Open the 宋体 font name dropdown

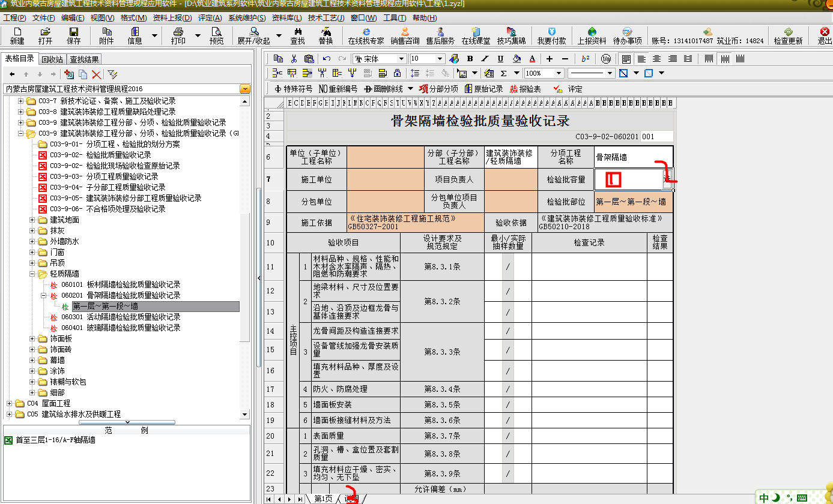pos(402,59)
